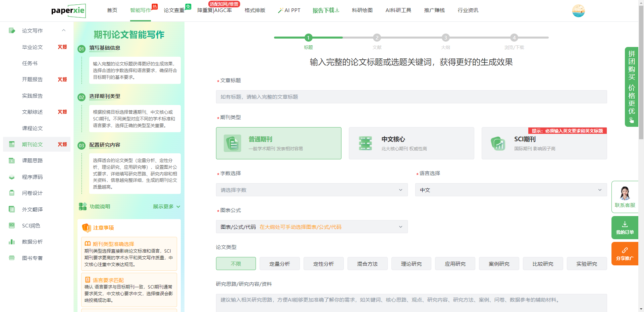
Task: Open the 字数选择 dropdown
Action: pos(312,190)
